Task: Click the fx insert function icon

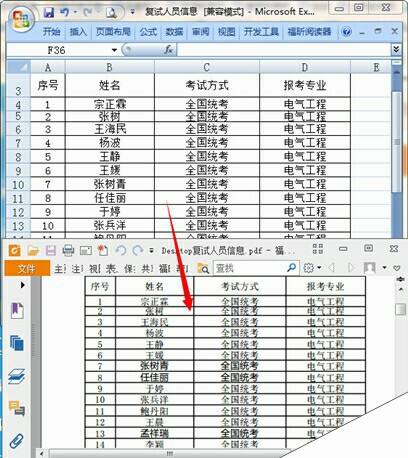Action: [168, 50]
